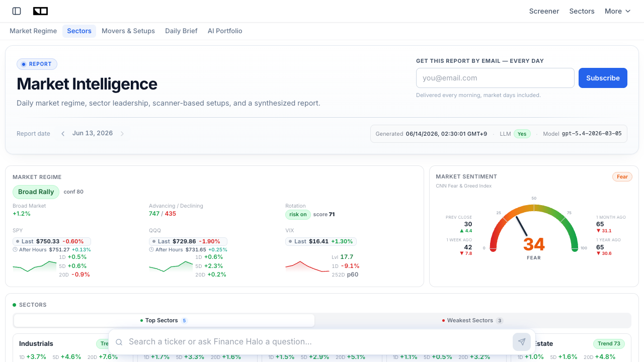The image size is (644, 362).
Task: Click the 1 MONTH AGO 65 sentiment value
Action: [x=600, y=224]
